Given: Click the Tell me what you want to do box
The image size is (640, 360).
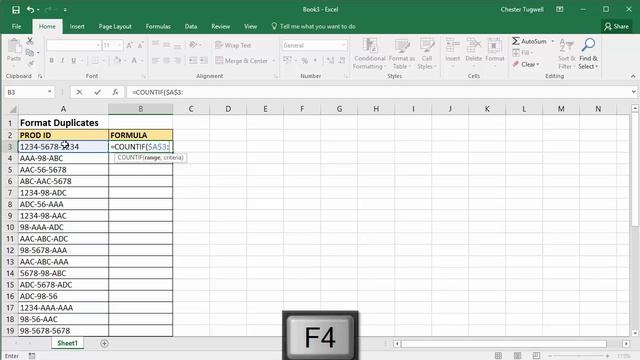Looking at the screenshot, I should point(313,27).
